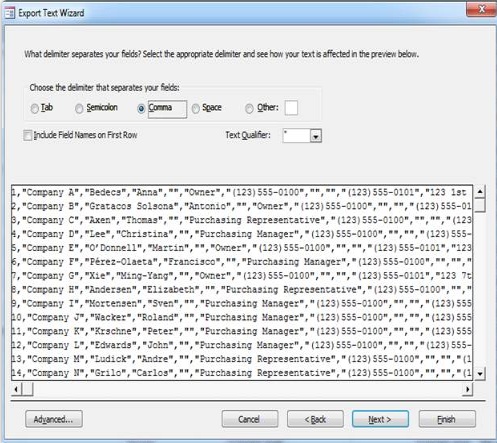Enable Include Field Names on First Row
The height and width of the screenshot is (443, 497).
[x=28, y=135]
